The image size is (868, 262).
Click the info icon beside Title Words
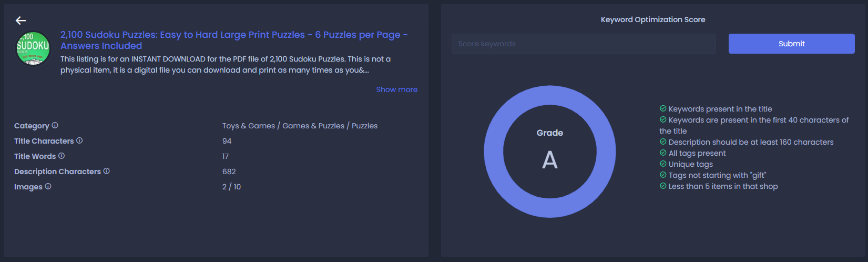(62, 156)
